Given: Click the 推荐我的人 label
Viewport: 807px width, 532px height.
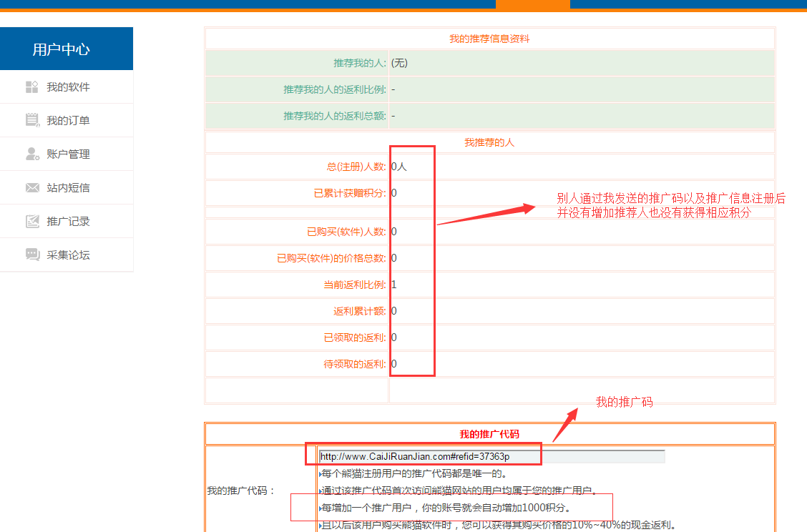Looking at the screenshot, I should point(360,64).
